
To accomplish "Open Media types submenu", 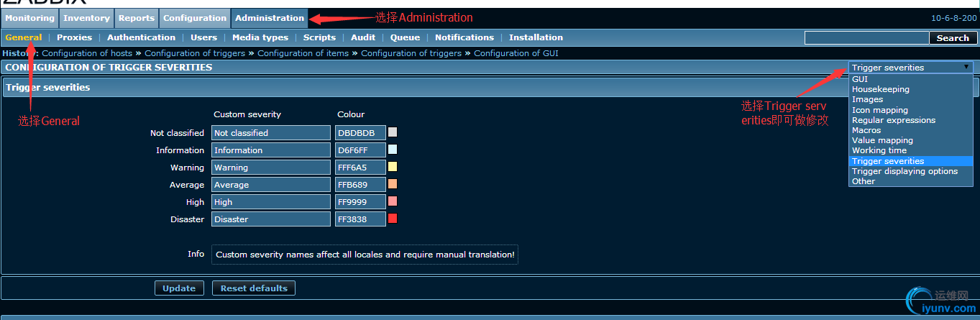I will click(260, 37).
